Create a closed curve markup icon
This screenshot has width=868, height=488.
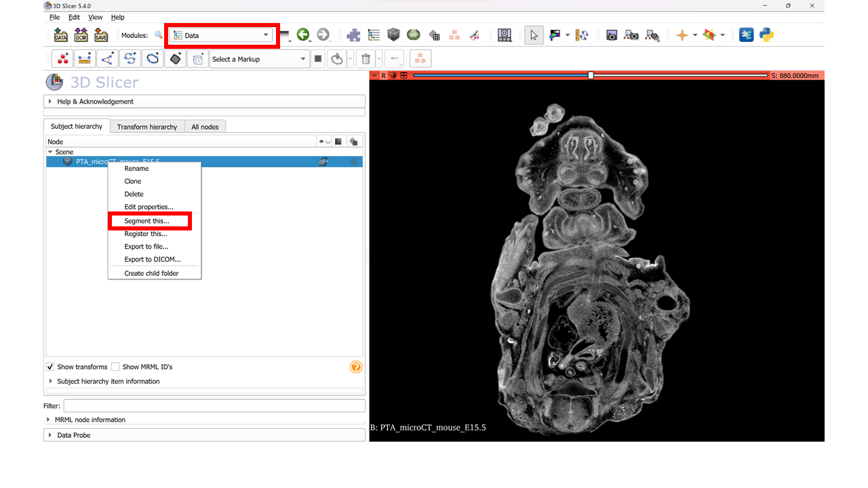tap(153, 59)
